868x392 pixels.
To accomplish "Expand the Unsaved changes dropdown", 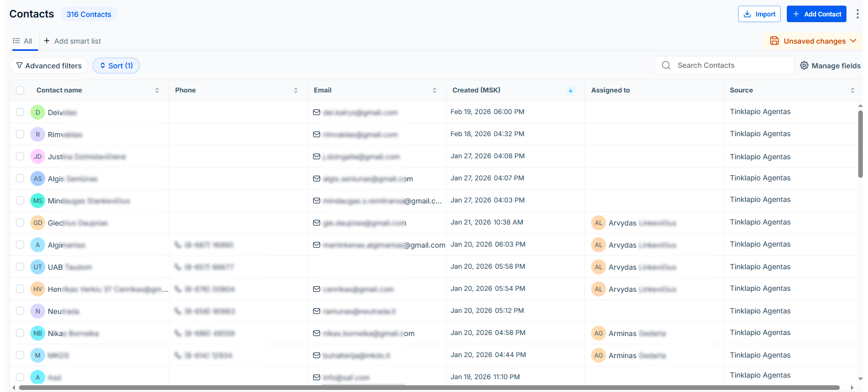I will 814,41.
